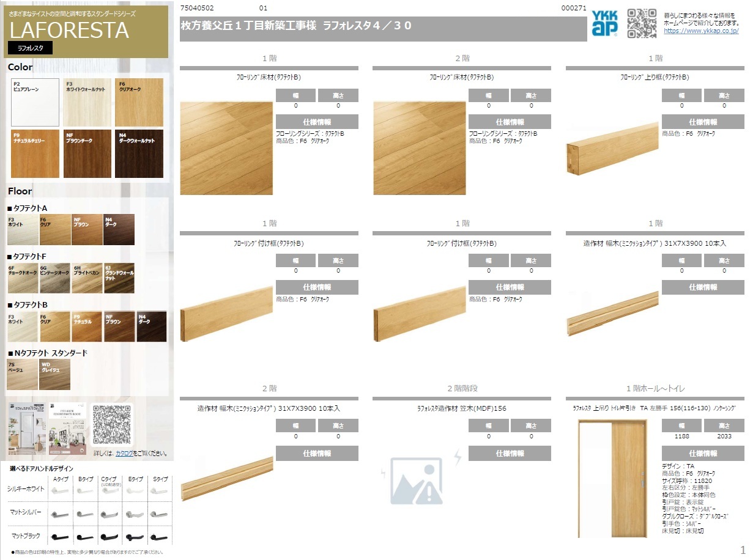753x560 pixels.
Task: Choose タフテクトB N4 ダーク floor swatch
Action: [152, 326]
